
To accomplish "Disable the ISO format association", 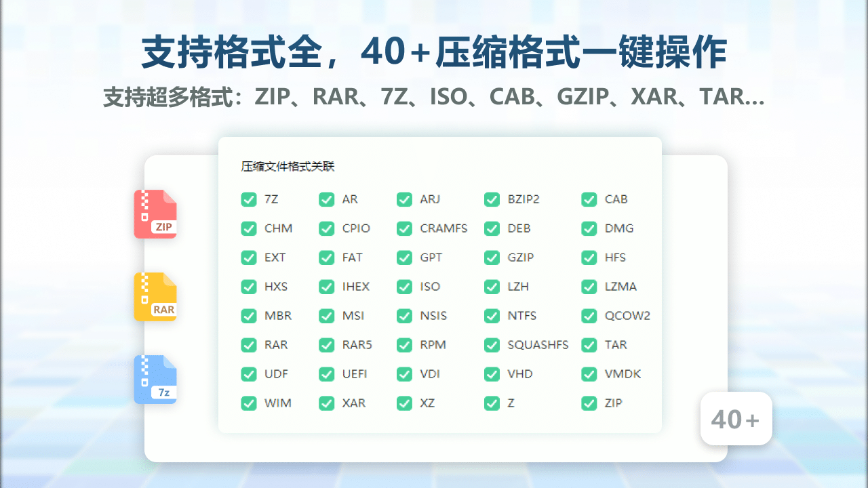I will (x=404, y=287).
